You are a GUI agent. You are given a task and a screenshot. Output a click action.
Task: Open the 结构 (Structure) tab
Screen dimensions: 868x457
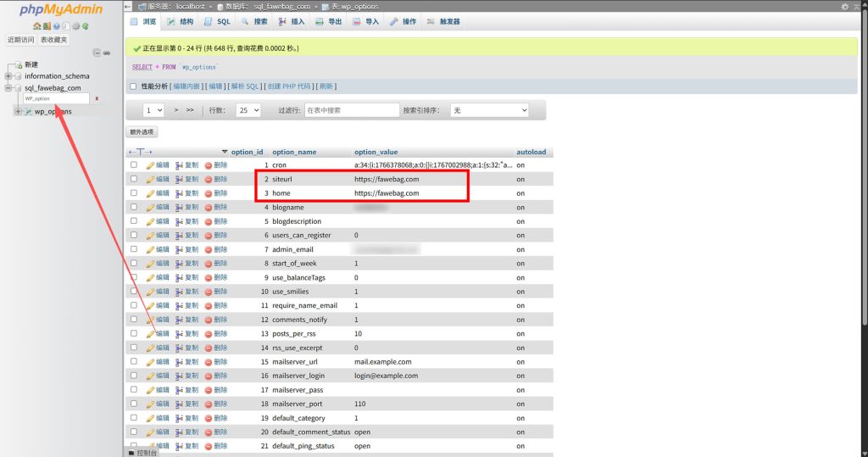click(181, 21)
